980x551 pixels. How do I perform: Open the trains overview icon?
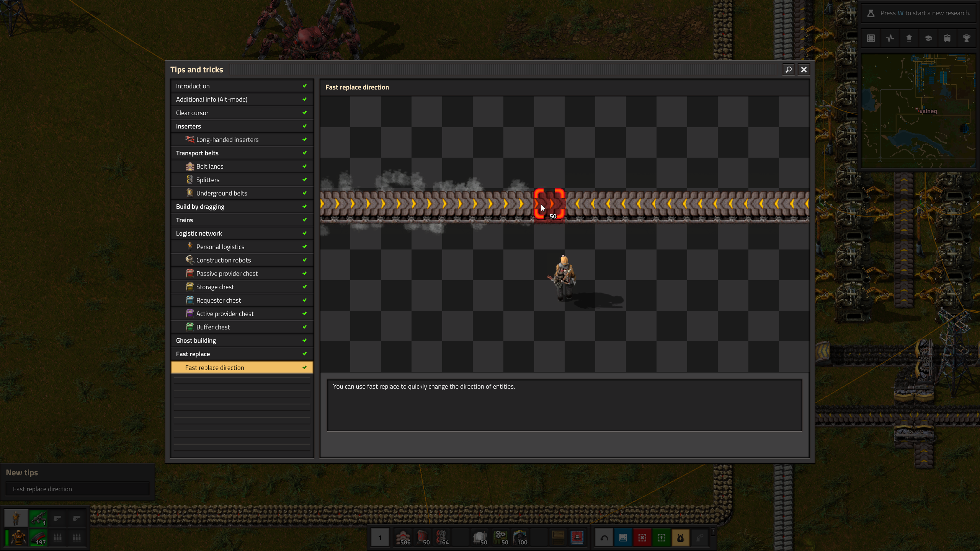[x=947, y=38]
